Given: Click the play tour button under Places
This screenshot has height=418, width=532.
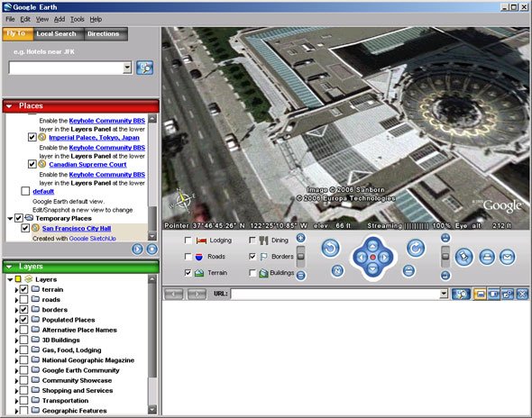Looking at the screenshot, I should [137, 250].
